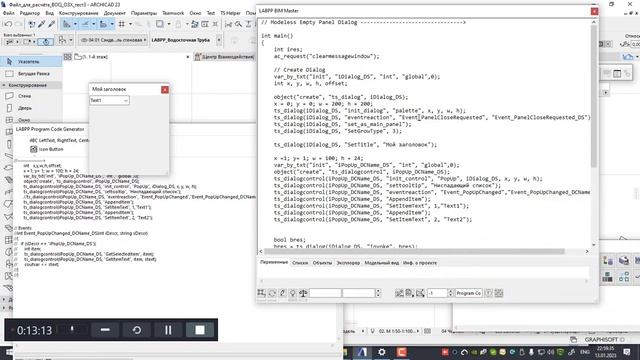Screen dimensions: 640x360
Task: Select the eyedropper pick-up parameters tool
Action: click(42, 24)
